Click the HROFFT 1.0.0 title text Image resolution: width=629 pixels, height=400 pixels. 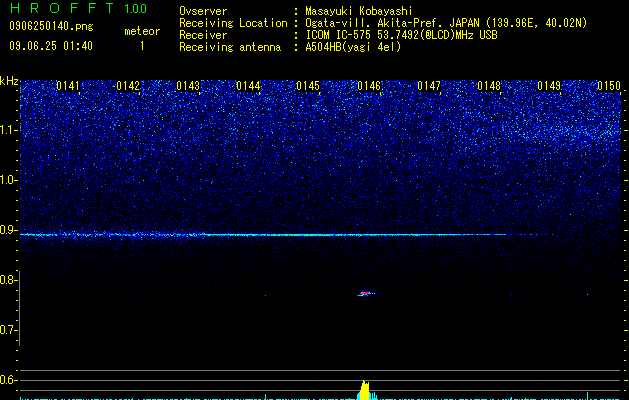[x=78, y=8]
